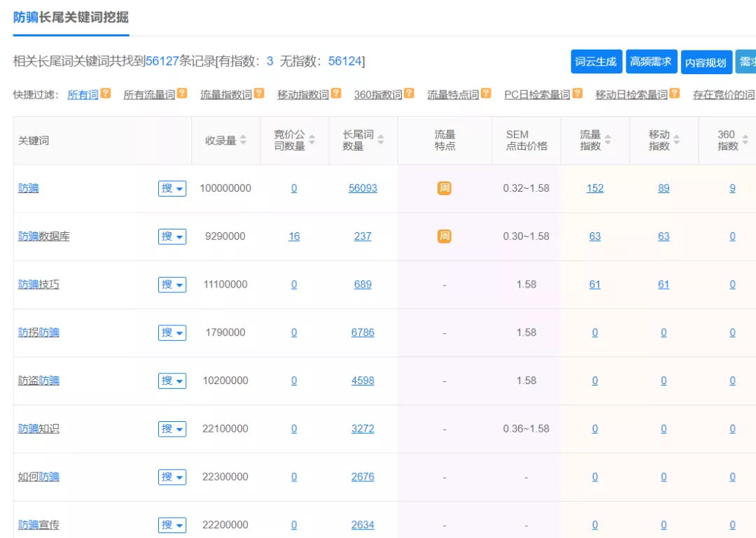
Task: Open the 搜 dropdown for 如何防骗
Action: pos(172,476)
